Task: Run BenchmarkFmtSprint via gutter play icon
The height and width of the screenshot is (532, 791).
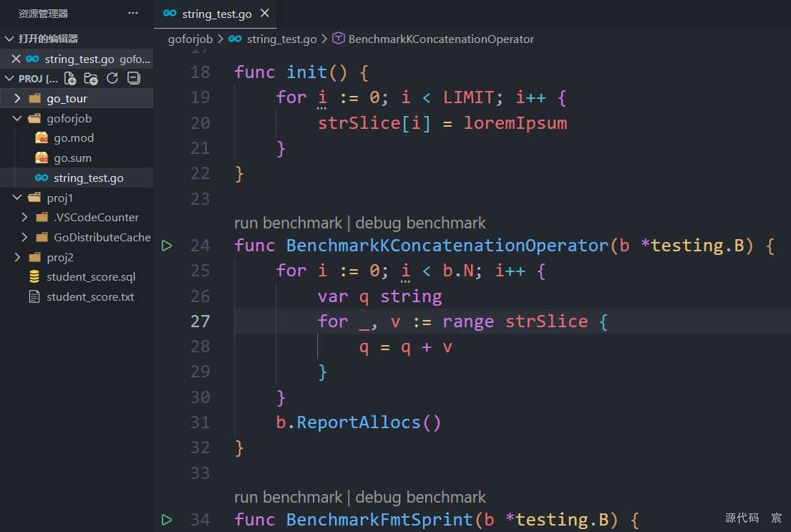Action: pyautogui.click(x=167, y=520)
